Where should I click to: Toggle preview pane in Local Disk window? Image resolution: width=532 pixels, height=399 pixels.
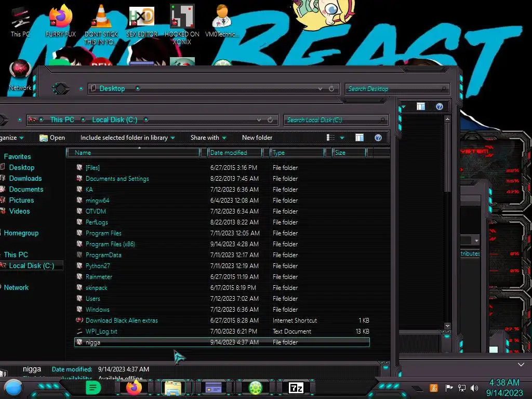[360, 137]
